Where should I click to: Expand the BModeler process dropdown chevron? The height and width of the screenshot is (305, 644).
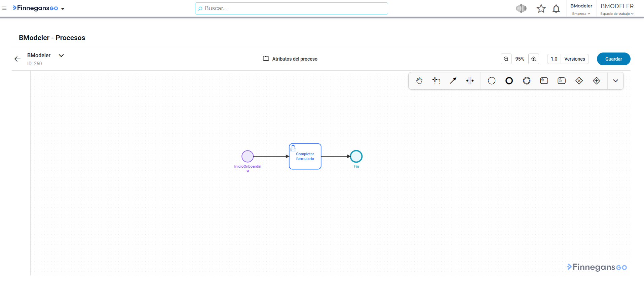[61, 56]
